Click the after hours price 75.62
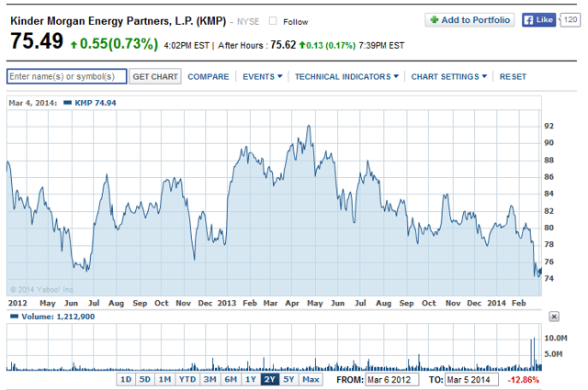588x390 pixels. 283,45
